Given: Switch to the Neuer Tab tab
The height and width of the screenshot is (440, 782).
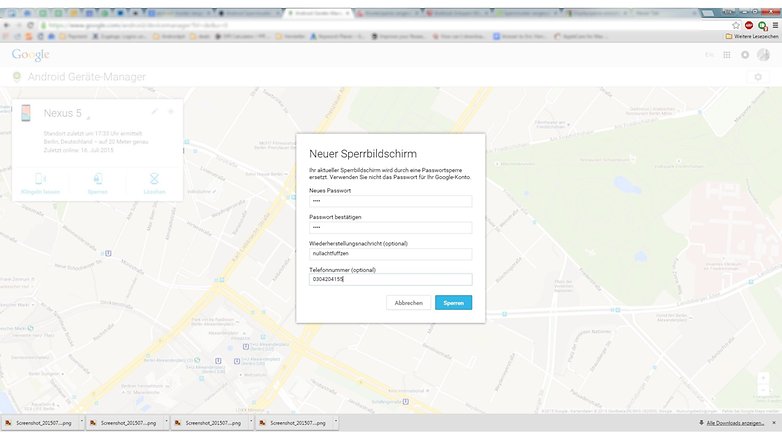Looking at the screenshot, I should (x=663, y=13).
